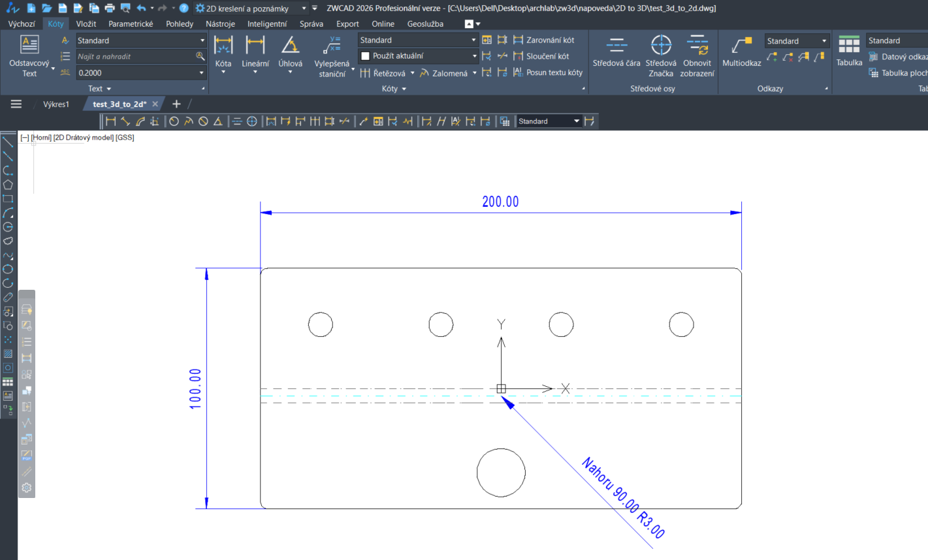Open the Vložit ribbon tab
The image size is (928, 560).
tap(86, 24)
